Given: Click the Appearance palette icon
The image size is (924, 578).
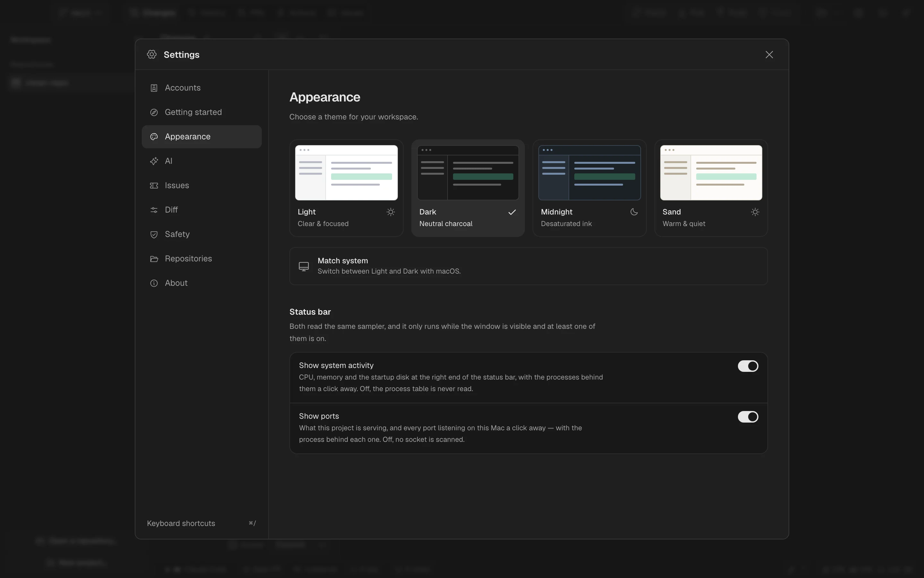Looking at the screenshot, I should 154,137.
